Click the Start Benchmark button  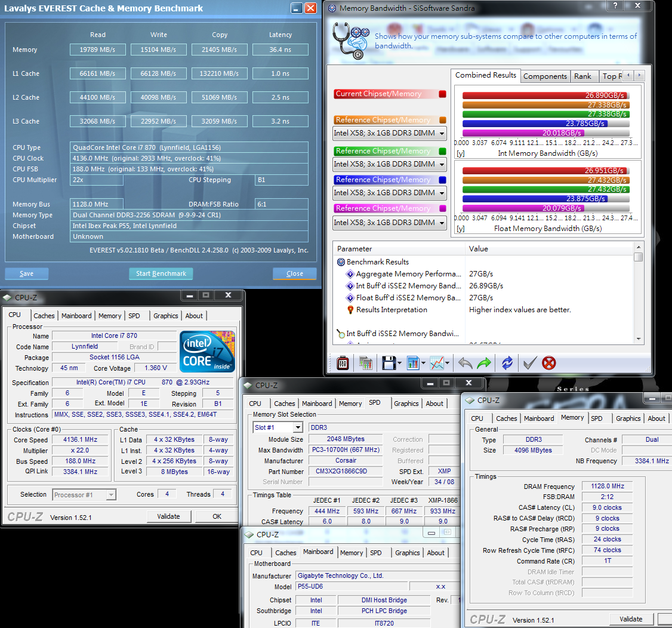tap(161, 273)
